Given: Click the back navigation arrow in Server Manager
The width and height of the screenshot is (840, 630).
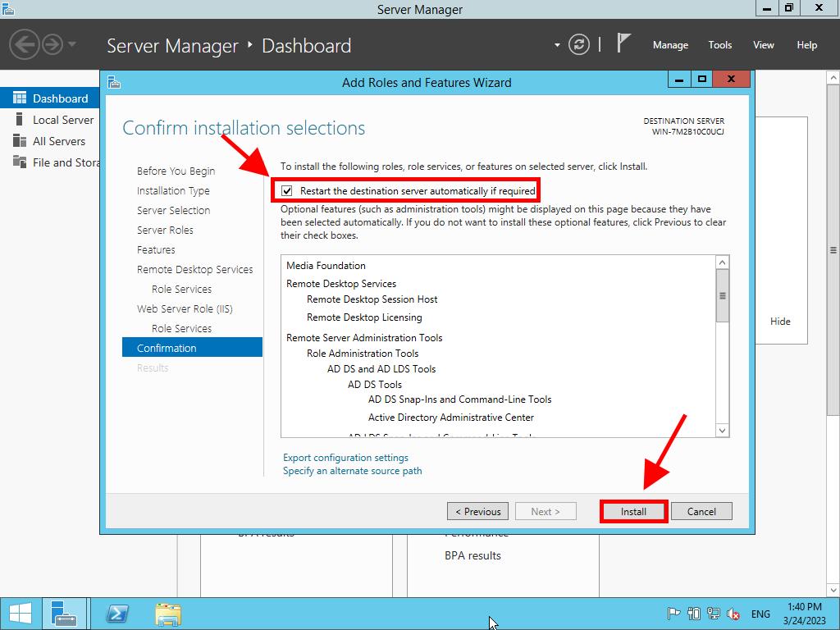Looking at the screenshot, I should pos(24,44).
